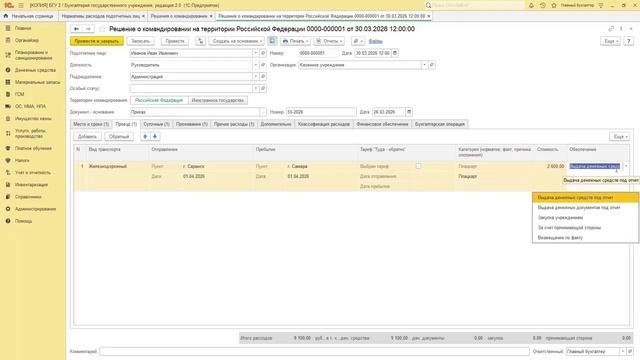Screen dimensions: 640x360
Task: Go forward with the right arrow button
Action: click(x=88, y=29)
